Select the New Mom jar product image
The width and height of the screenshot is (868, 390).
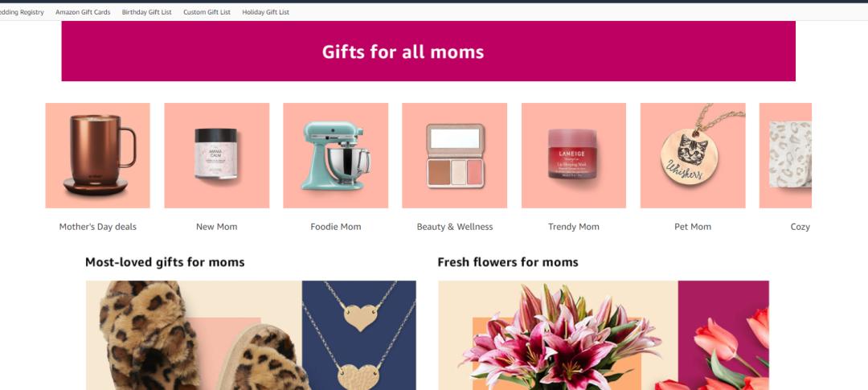point(216,156)
